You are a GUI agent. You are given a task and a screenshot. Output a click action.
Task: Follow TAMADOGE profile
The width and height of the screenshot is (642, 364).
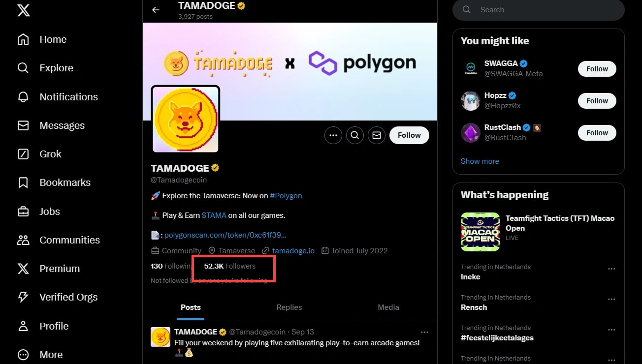(409, 135)
